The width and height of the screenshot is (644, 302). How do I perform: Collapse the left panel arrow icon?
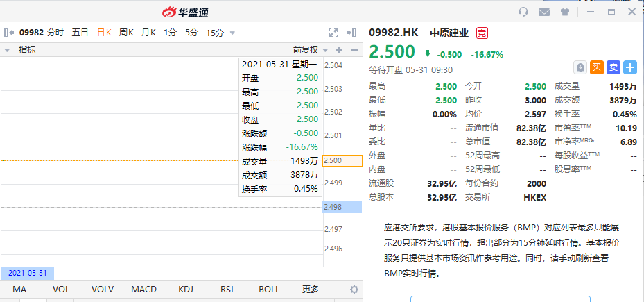point(9,33)
